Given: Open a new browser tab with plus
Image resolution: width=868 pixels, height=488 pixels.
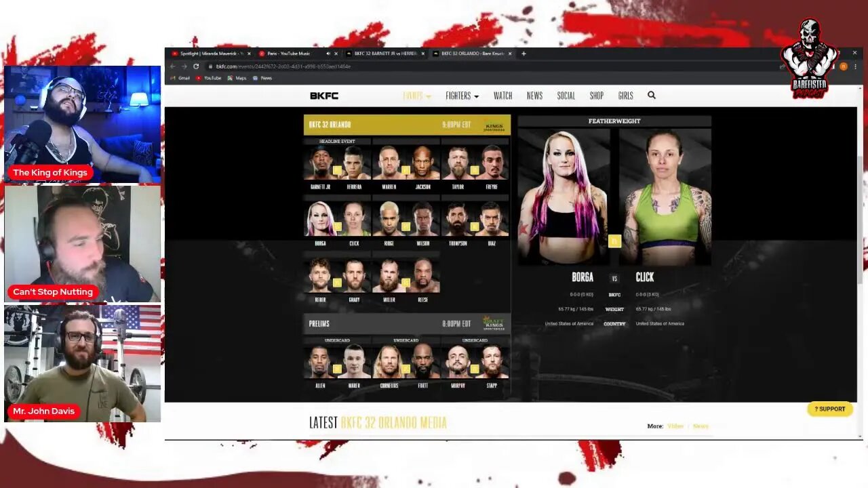Looking at the screenshot, I should coord(524,54).
